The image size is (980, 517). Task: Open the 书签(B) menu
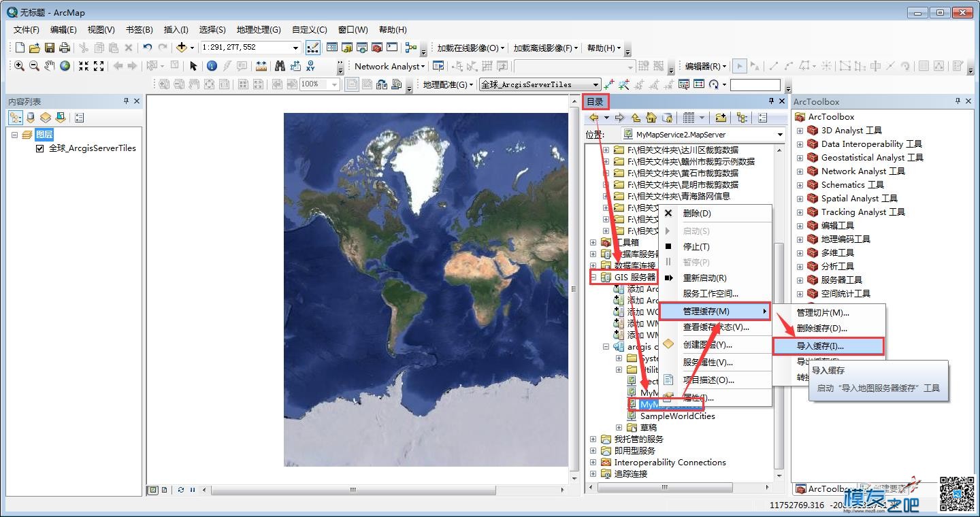pyautogui.click(x=139, y=30)
